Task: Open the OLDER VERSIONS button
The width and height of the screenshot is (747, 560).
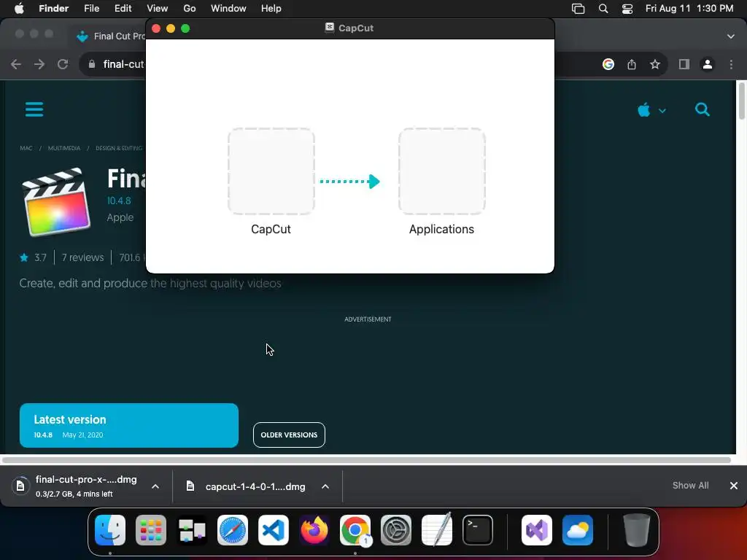Action: click(x=289, y=435)
